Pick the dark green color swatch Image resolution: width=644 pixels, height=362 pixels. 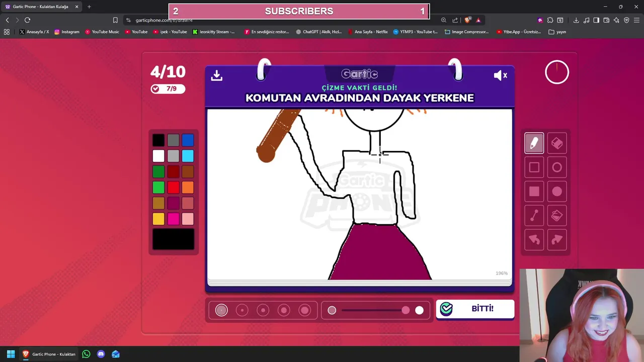[158, 172]
